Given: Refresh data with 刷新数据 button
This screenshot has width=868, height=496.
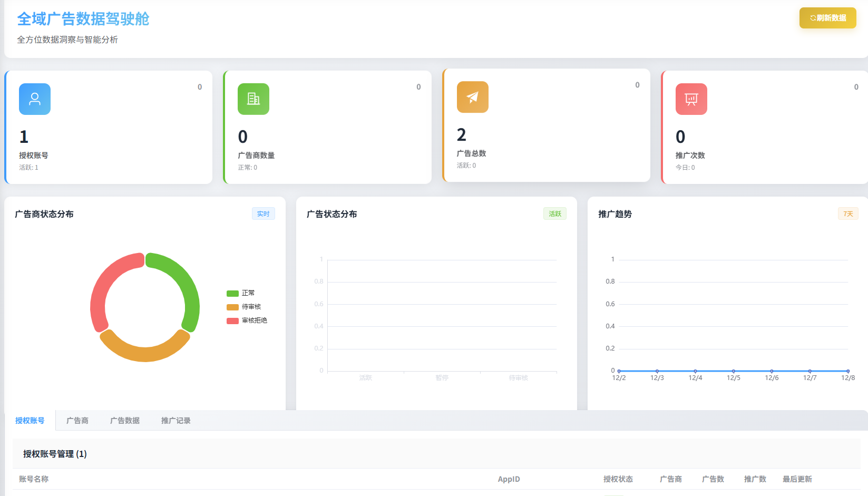Looking at the screenshot, I should (x=828, y=18).
